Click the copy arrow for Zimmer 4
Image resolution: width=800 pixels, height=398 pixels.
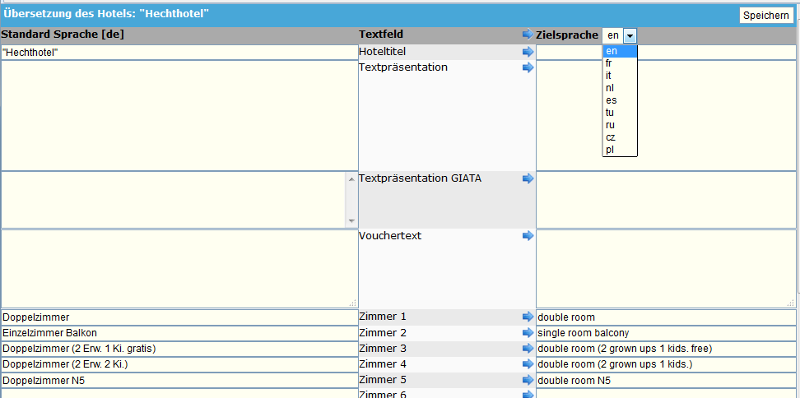click(528, 364)
